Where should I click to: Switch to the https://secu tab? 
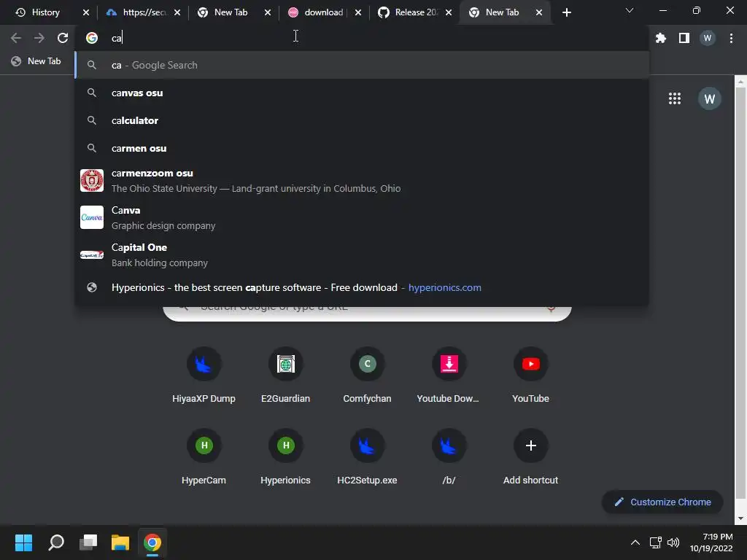click(144, 12)
